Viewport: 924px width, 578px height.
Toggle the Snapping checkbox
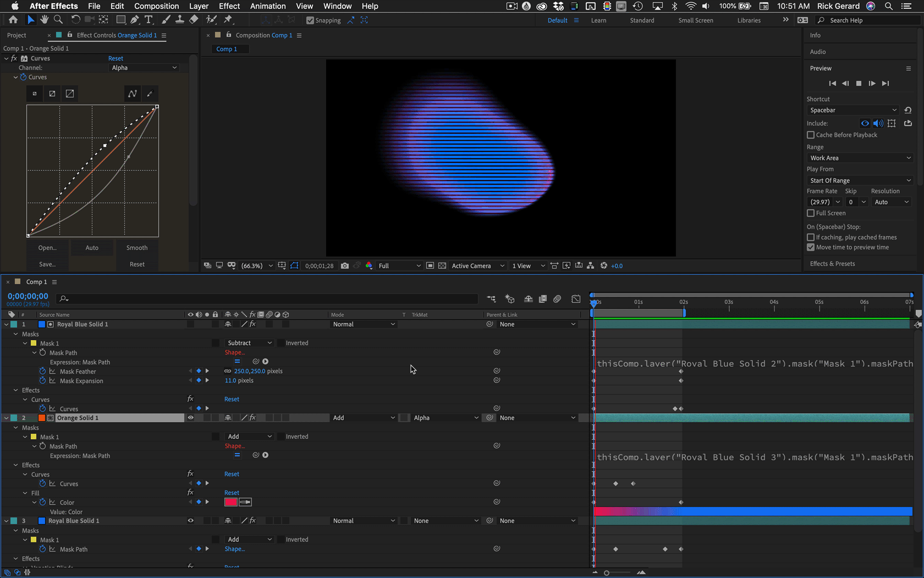310,20
